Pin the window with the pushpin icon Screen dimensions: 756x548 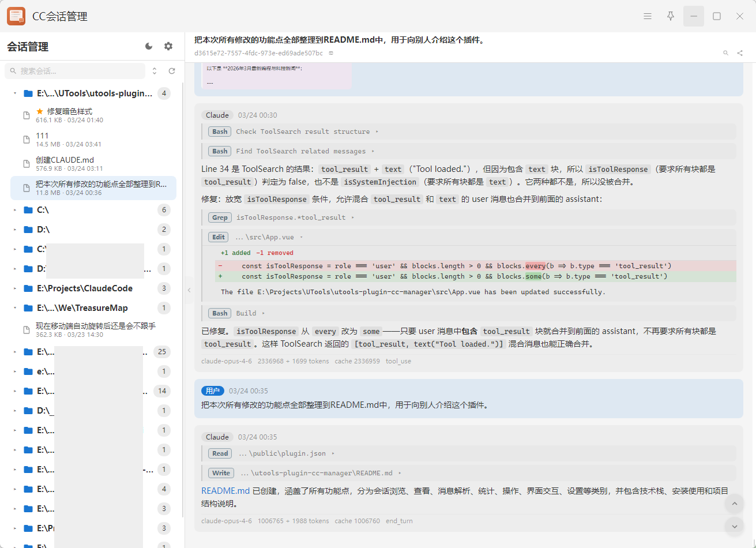pos(671,16)
